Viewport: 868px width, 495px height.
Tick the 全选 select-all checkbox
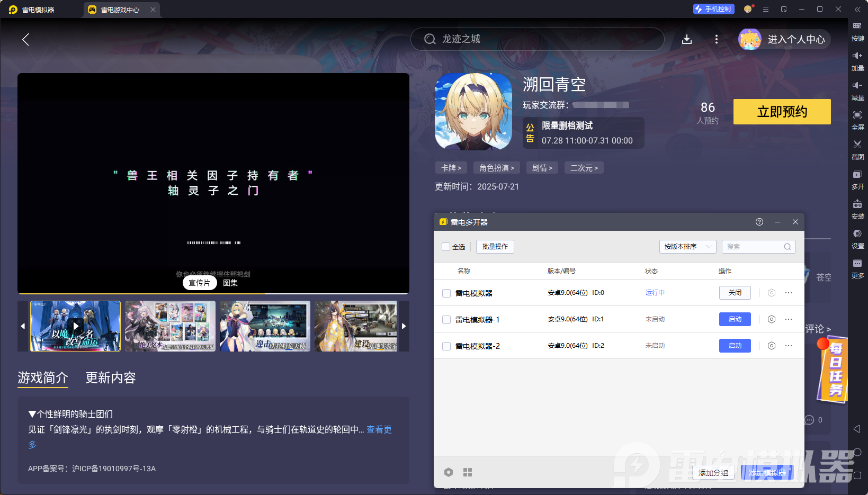(446, 247)
